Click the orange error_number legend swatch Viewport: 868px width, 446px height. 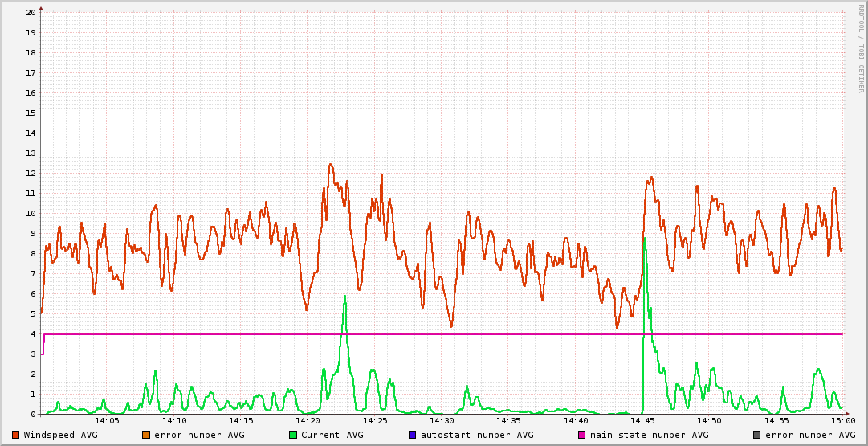coord(145,435)
